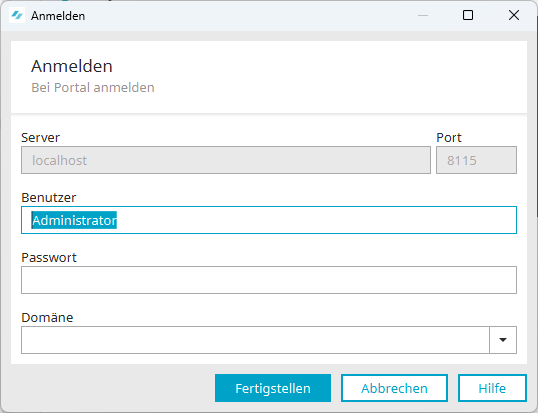Maximize the Anmelden dialog window

468,15
